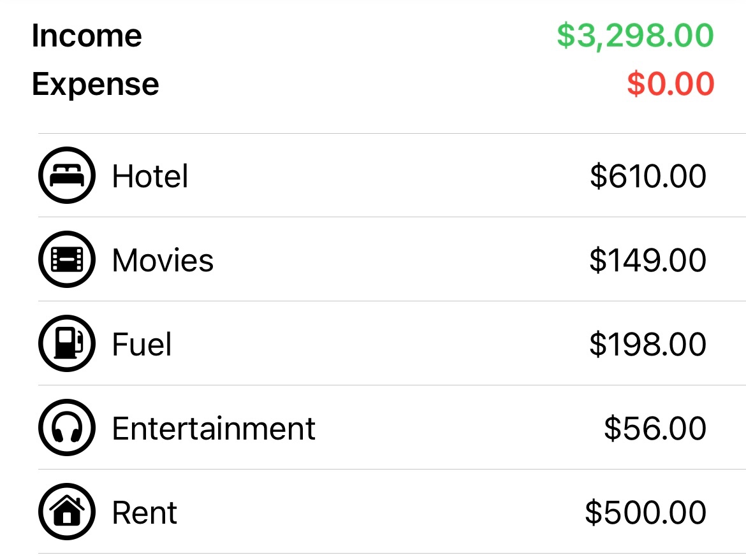Click the green $3,298.00 income total
746x560 pixels.
(635, 36)
